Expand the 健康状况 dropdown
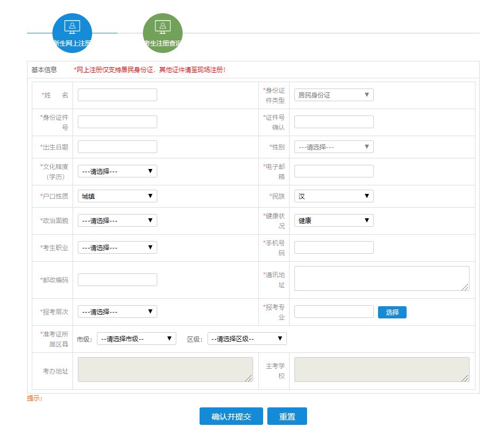 [x=334, y=220]
